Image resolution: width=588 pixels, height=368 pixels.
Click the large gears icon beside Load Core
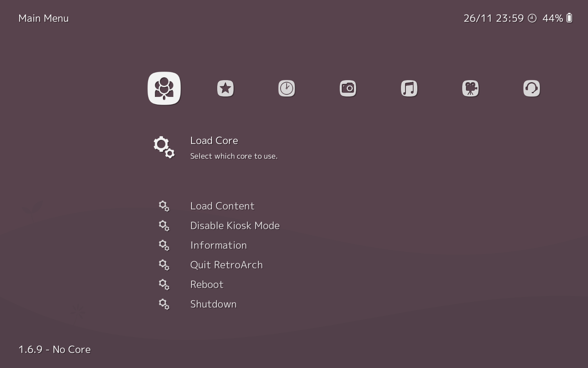coord(164,147)
